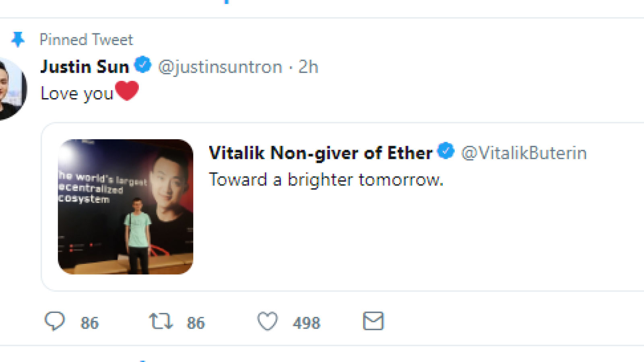Image resolution: width=644 pixels, height=362 pixels.
Task: Click the reply count 86
Action: (x=89, y=323)
